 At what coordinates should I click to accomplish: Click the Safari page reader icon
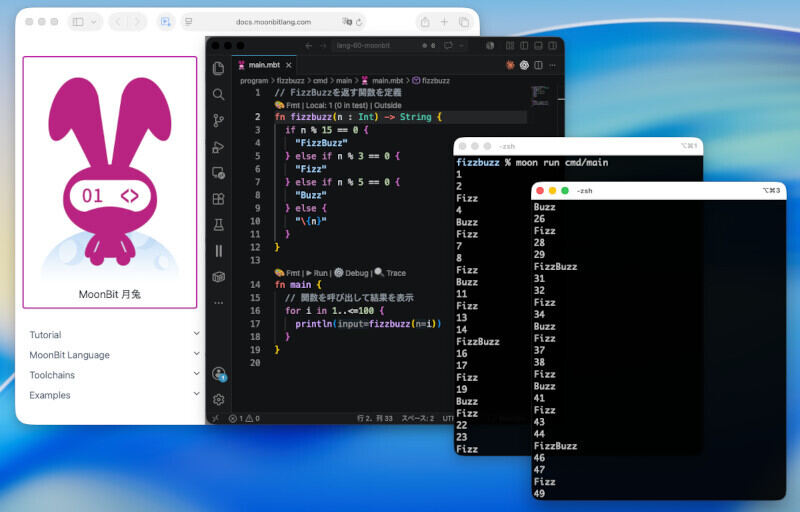pyautogui.click(x=189, y=21)
